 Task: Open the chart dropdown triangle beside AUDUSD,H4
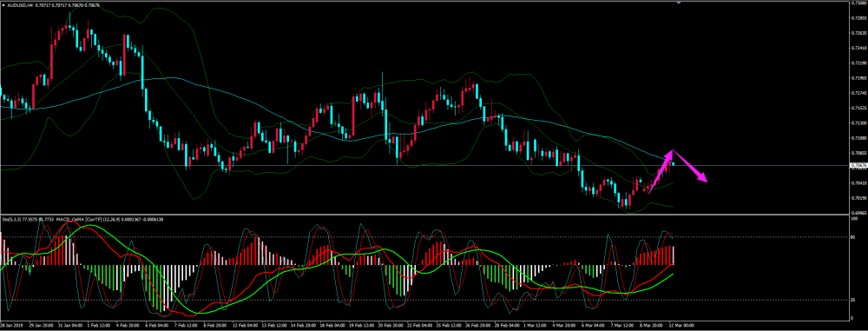point(3,4)
